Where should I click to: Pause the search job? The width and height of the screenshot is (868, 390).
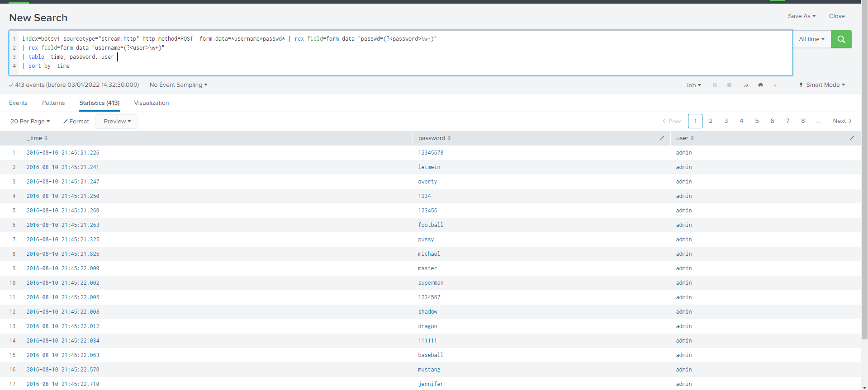(715, 85)
